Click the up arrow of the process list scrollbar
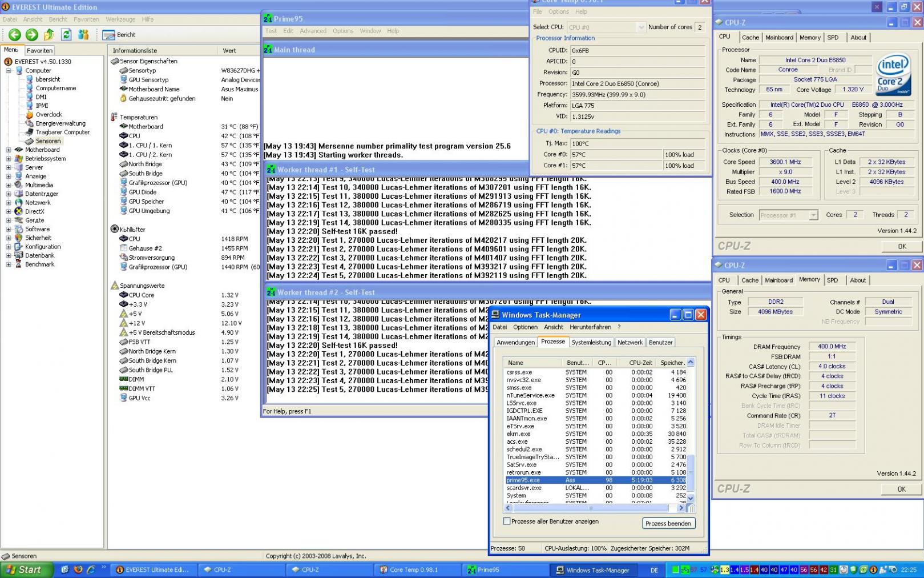The height and width of the screenshot is (578, 924). point(690,362)
